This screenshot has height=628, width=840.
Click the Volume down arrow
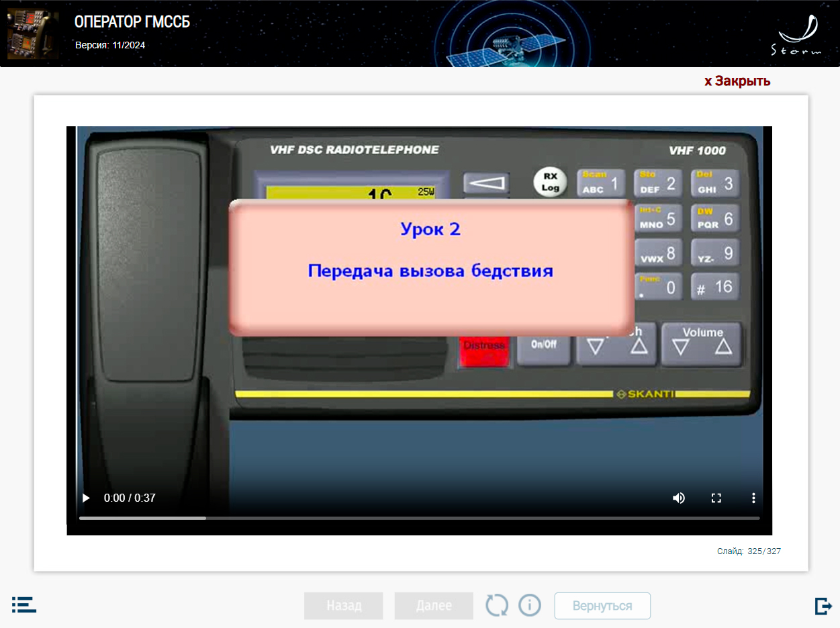(681, 347)
